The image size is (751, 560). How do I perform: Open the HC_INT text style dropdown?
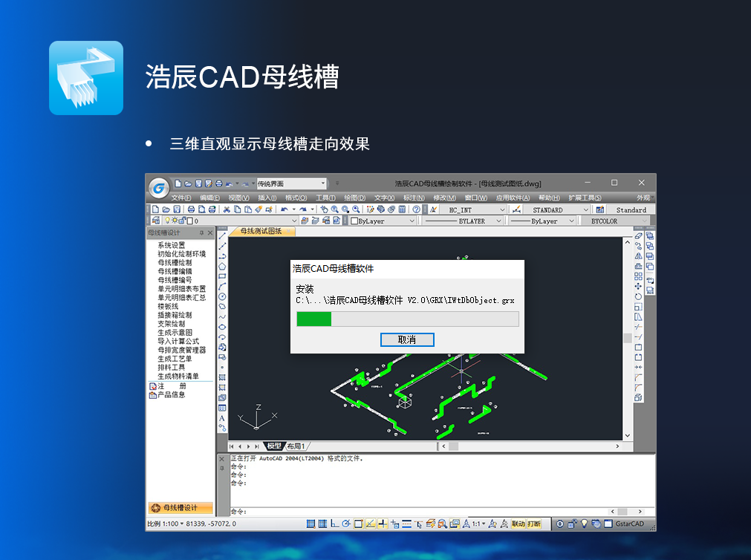[x=473, y=210]
